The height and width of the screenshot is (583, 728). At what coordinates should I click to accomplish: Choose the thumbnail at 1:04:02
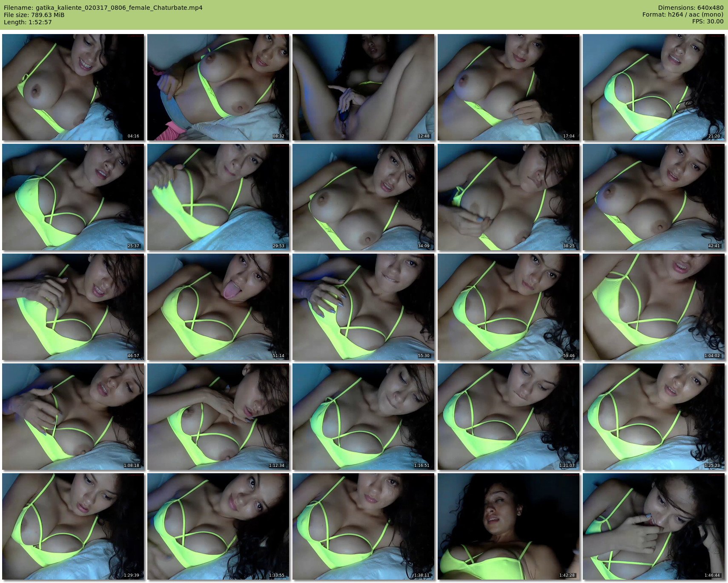coord(654,307)
